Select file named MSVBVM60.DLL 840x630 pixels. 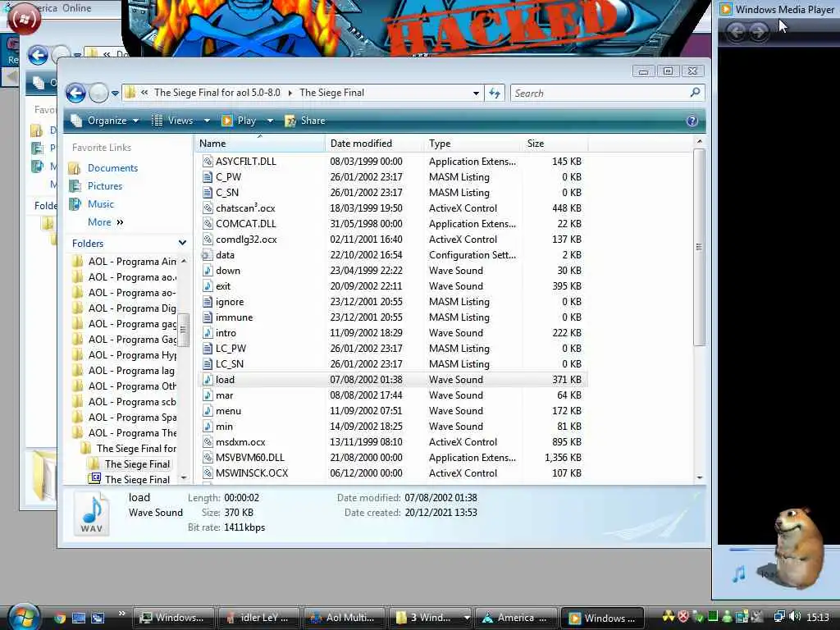[250, 458]
